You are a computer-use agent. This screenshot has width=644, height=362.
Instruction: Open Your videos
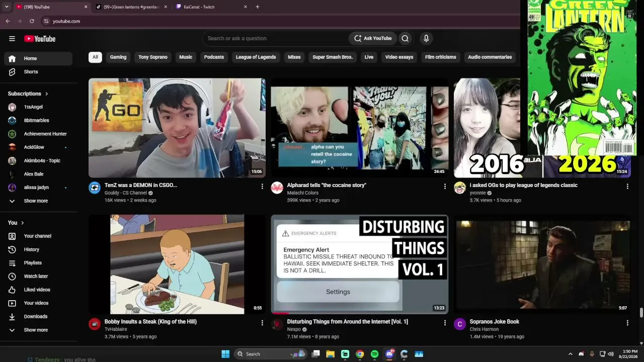click(x=38, y=303)
